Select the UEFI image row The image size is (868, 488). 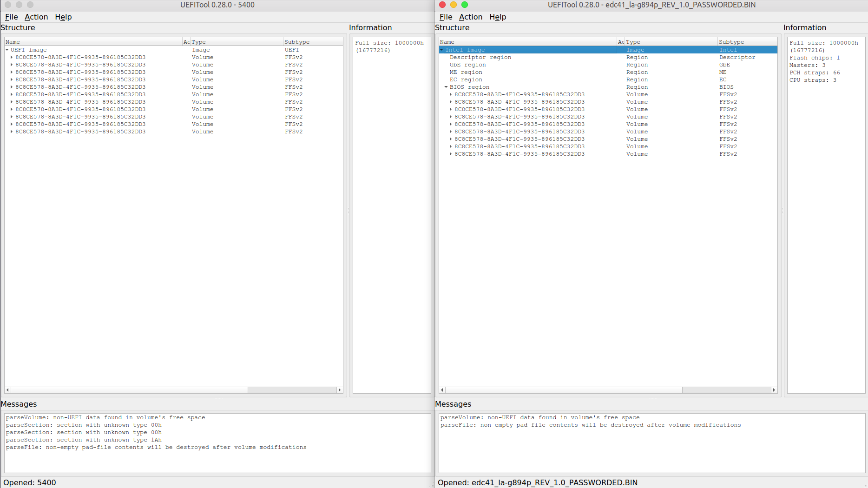coord(174,50)
